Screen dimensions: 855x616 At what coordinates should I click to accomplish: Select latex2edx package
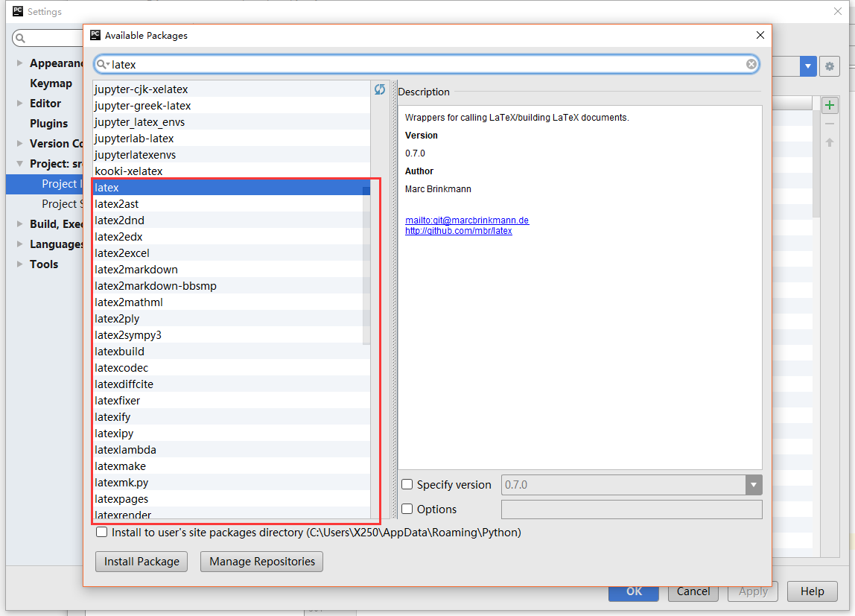(x=231, y=237)
